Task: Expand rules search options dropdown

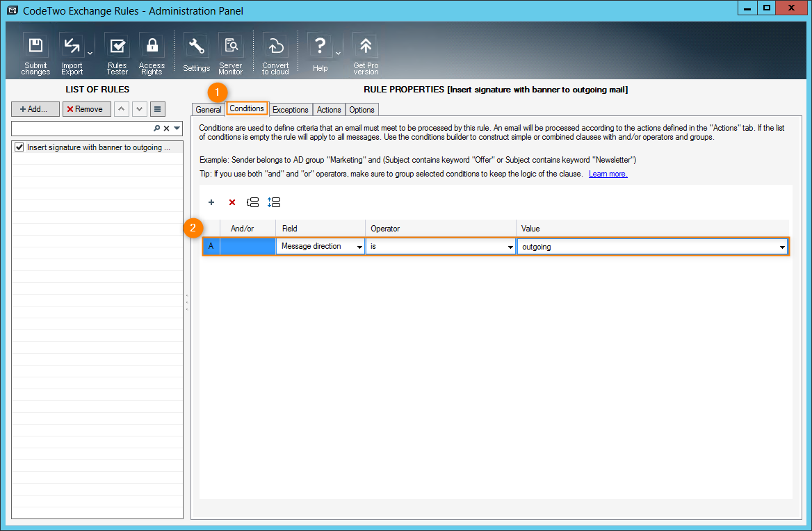Action: (177, 129)
